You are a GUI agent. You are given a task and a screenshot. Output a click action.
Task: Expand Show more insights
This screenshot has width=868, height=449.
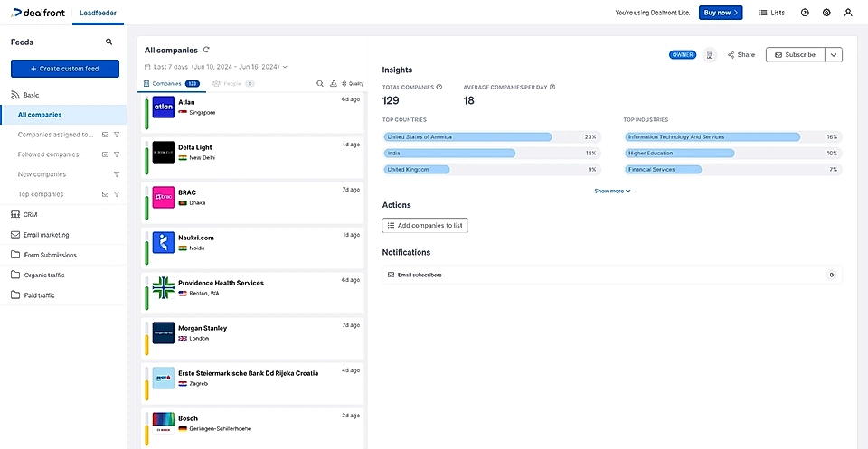pos(612,191)
